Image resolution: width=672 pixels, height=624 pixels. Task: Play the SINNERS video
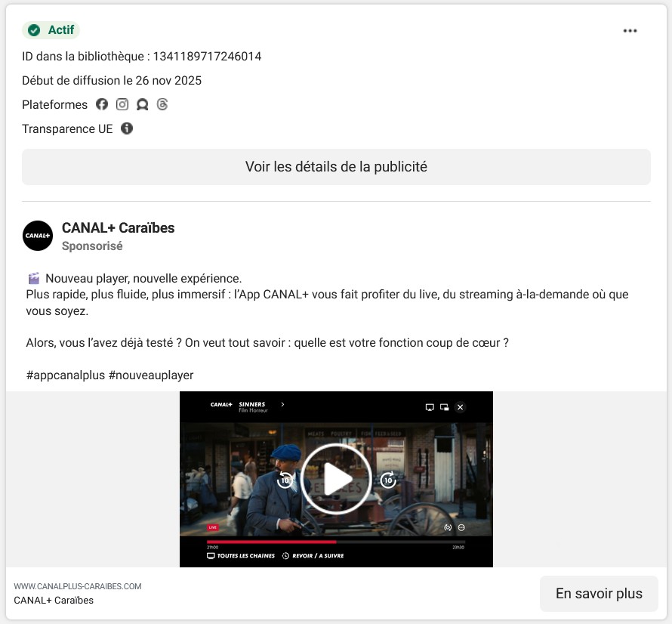[x=336, y=477]
